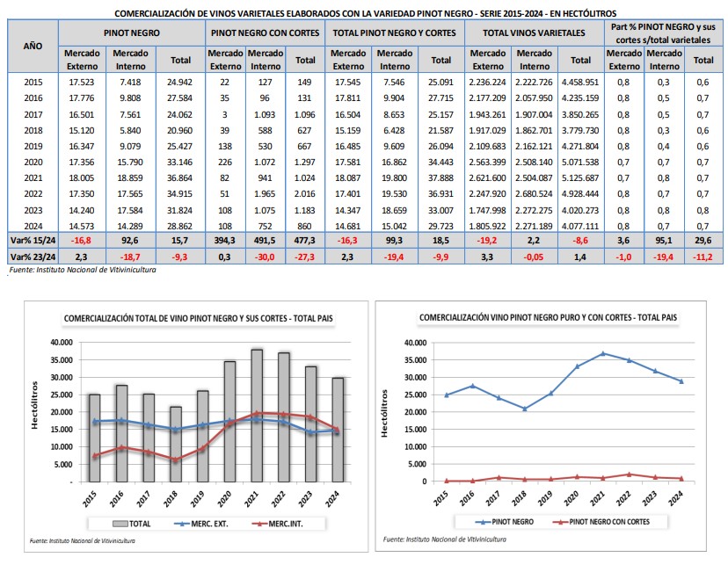The height and width of the screenshot is (572, 728).
Task: Click the 92,6 variation cell
Action: coord(129,240)
